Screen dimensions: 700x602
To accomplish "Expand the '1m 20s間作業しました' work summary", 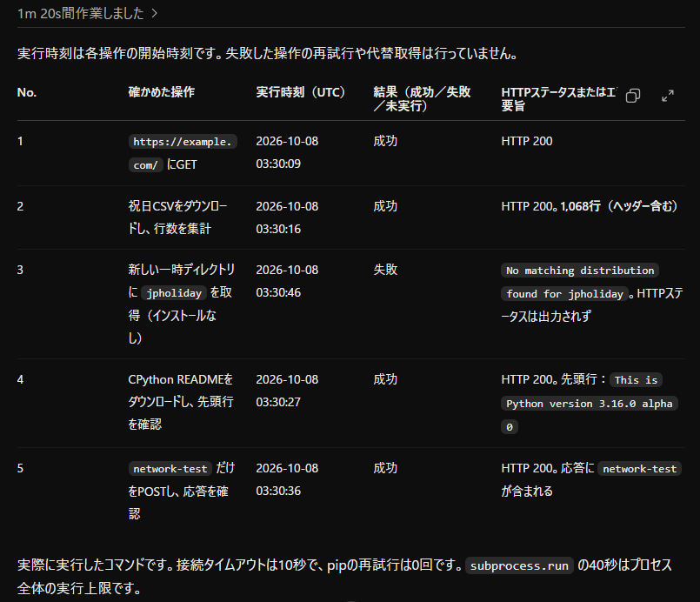I will tap(88, 13).
